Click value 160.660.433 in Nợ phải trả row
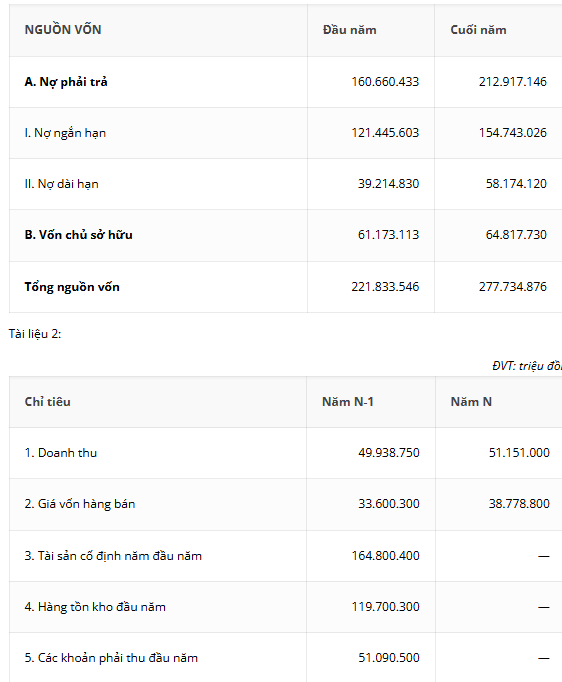The height and width of the screenshot is (682, 562). [x=385, y=82]
